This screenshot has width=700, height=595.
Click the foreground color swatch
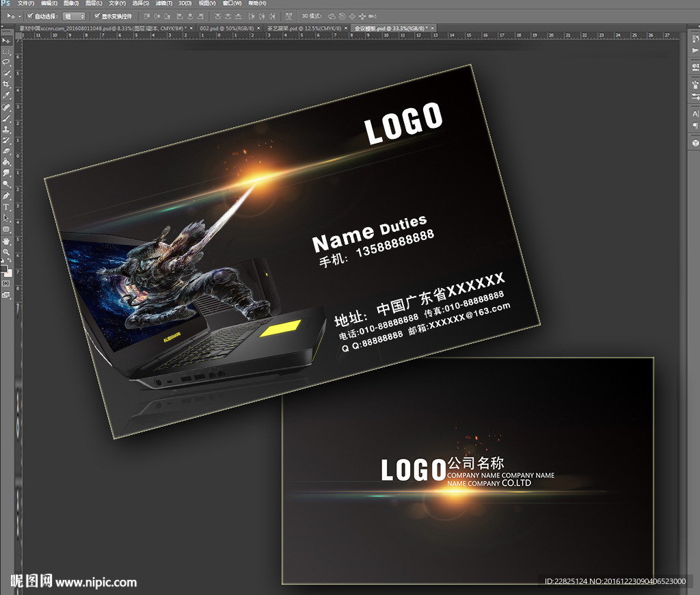tap(3, 268)
